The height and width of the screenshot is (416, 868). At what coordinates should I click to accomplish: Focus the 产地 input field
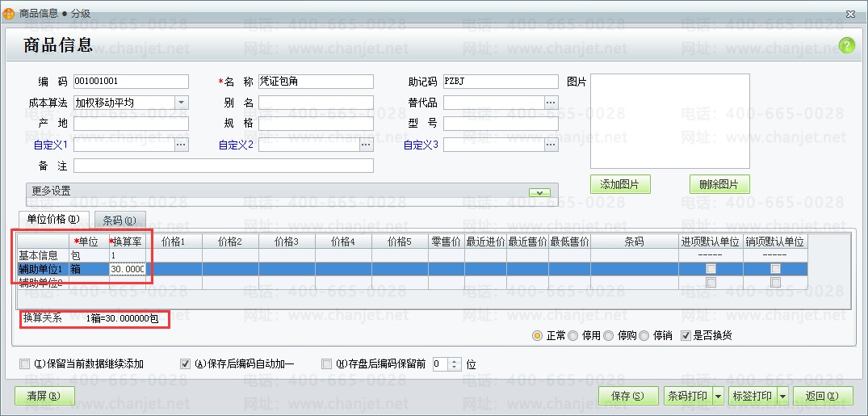[131, 124]
